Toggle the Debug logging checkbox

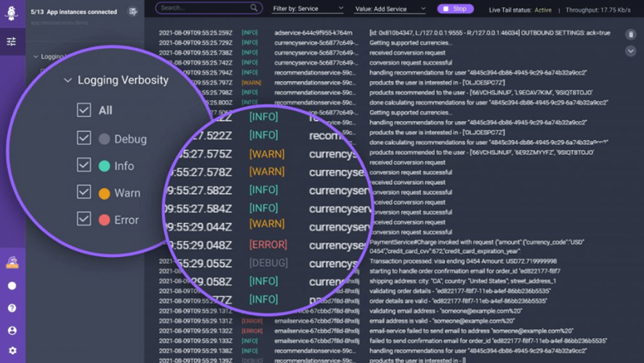tap(84, 138)
